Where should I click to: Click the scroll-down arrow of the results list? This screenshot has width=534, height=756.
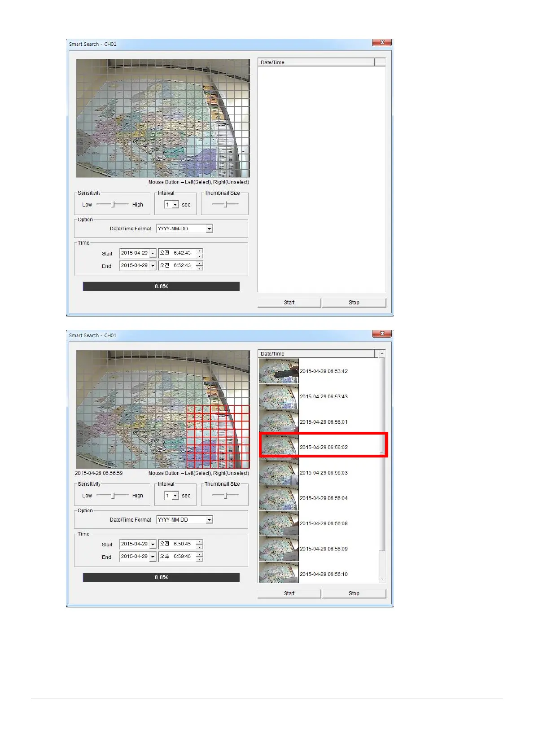(382, 579)
